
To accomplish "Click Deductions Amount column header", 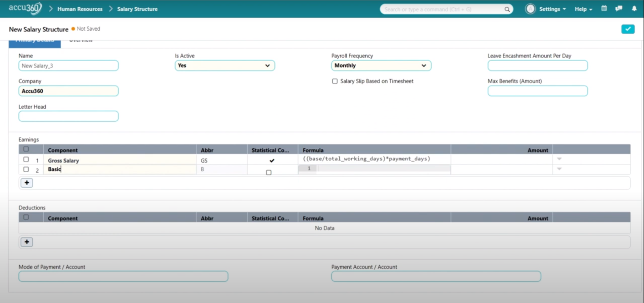I will point(502,218).
